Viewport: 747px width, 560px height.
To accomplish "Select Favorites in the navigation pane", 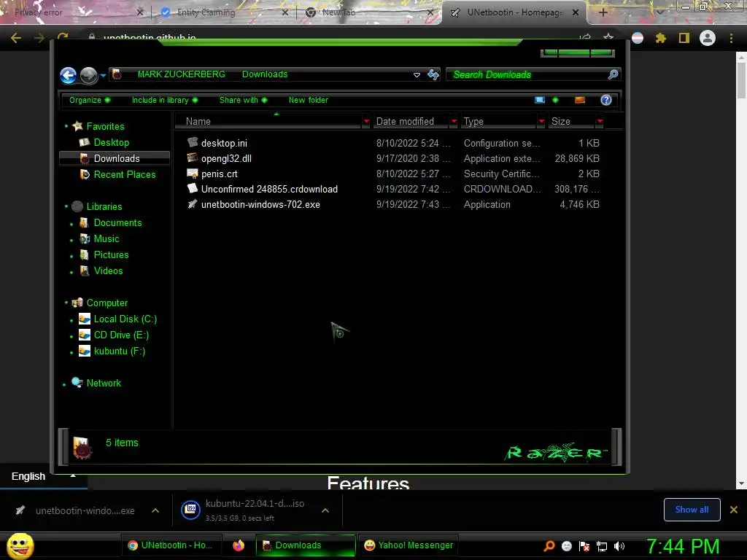I will click(105, 126).
